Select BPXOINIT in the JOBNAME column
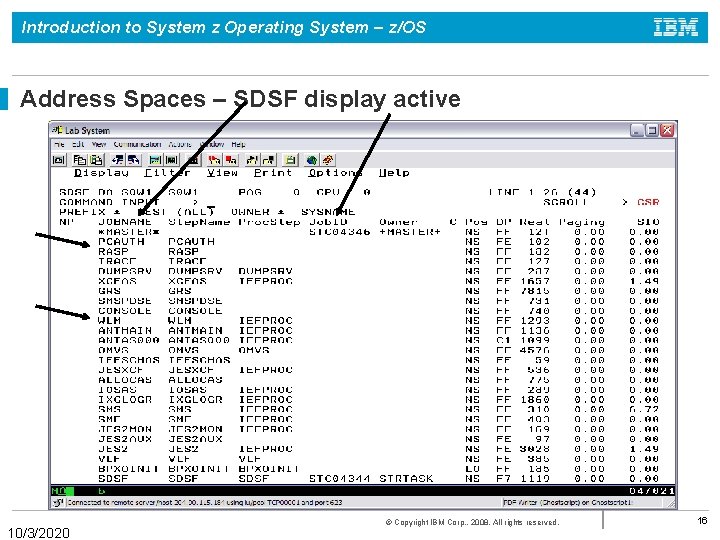 pyautogui.click(x=129, y=469)
